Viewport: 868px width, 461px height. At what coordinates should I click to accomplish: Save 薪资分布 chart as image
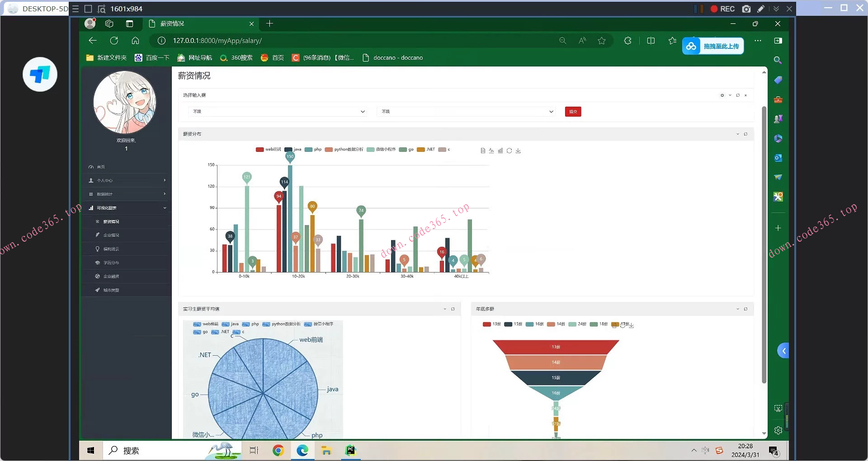pyautogui.click(x=518, y=151)
